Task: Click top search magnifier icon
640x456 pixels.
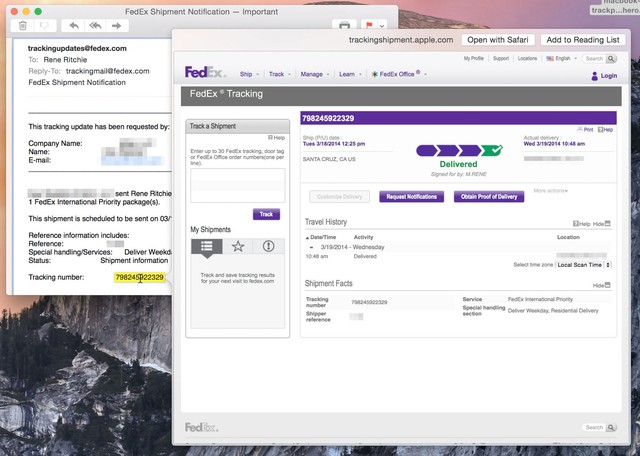Action: pos(611,59)
